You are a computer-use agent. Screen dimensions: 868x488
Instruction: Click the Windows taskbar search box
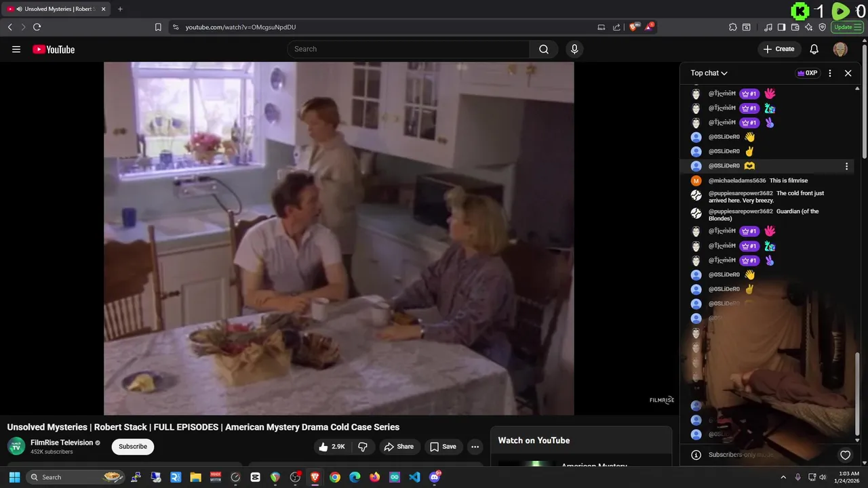click(x=76, y=477)
